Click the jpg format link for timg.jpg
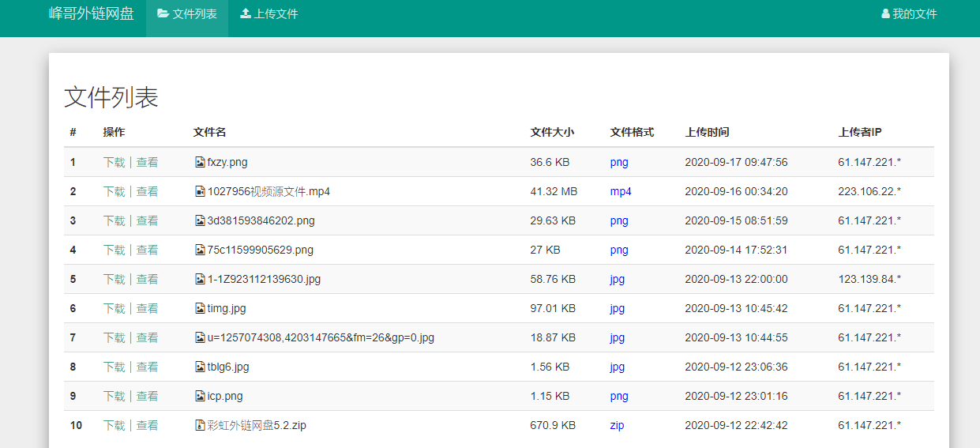980x448 pixels. [617, 308]
